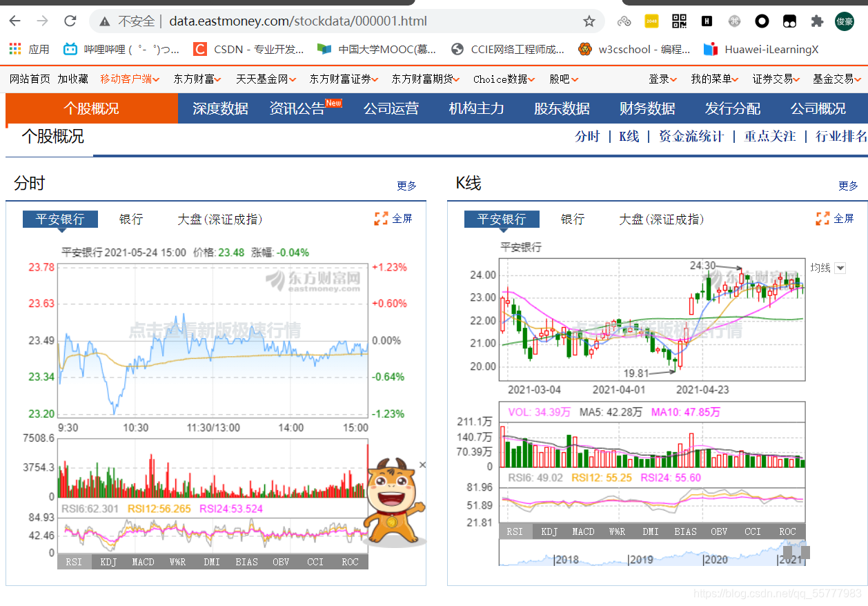This screenshot has height=606, width=868.
Task: Open the CCIE网络工程师 bookmark
Action: tap(507, 49)
